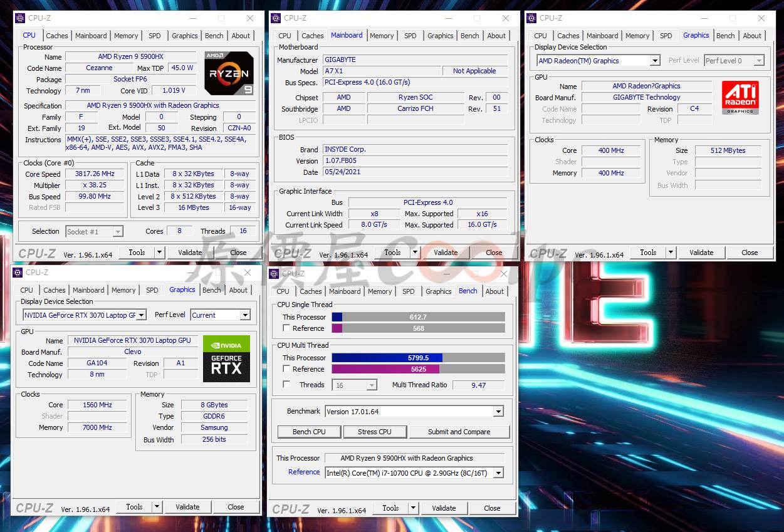The height and width of the screenshot is (532, 784).
Task: Select the Mainboard tab in the Bench window
Action: (x=345, y=291)
